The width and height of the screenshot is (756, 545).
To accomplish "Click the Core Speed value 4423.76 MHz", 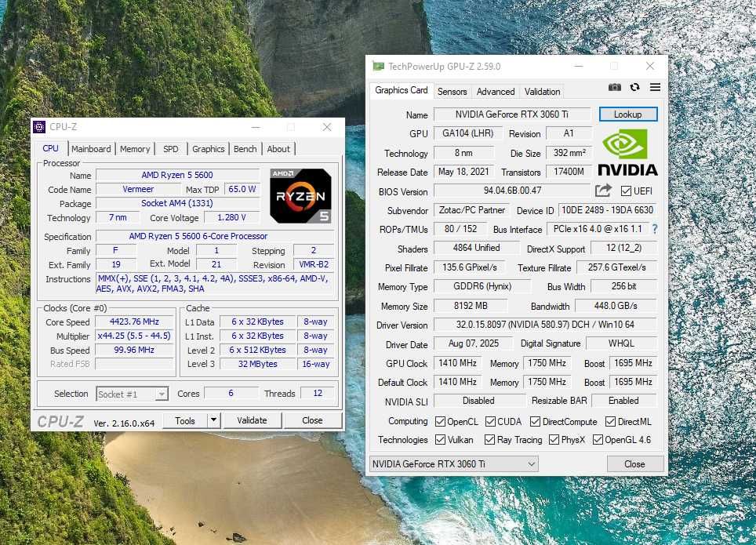I will 134,322.
